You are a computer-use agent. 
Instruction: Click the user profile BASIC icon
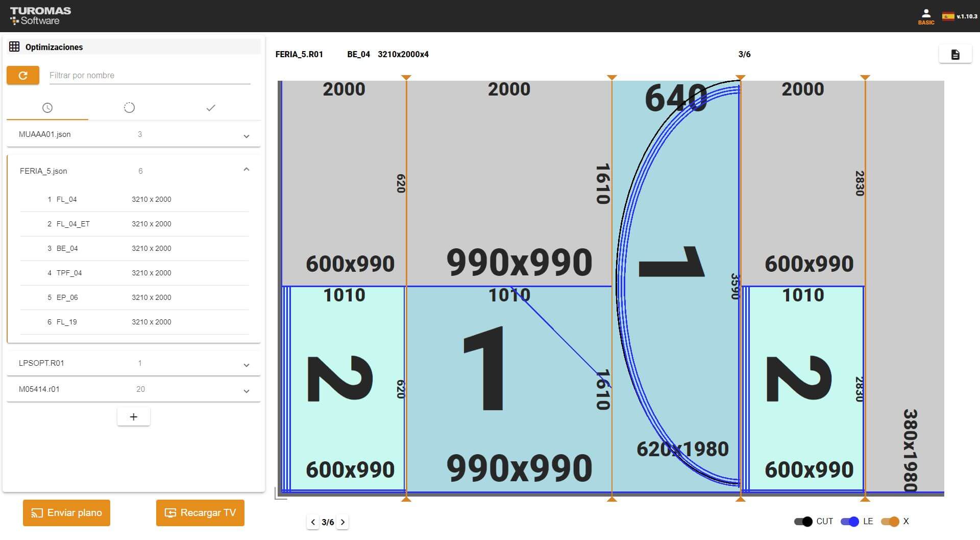926,16
